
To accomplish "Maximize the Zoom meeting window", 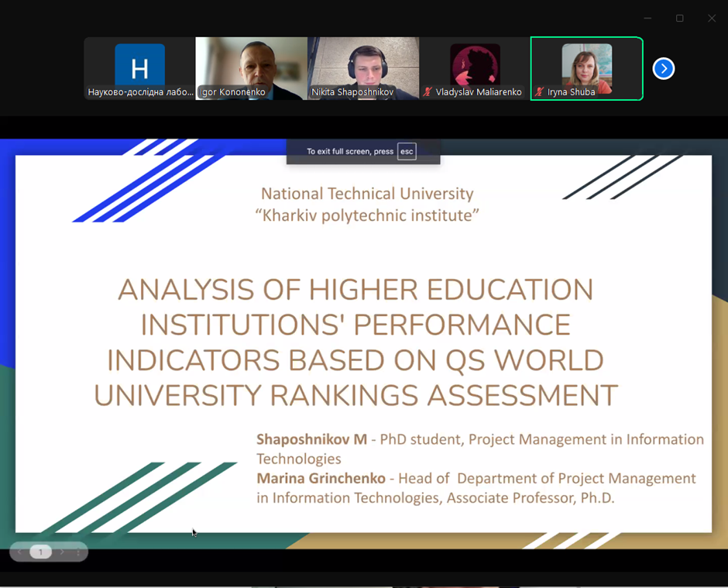I will (x=680, y=18).
